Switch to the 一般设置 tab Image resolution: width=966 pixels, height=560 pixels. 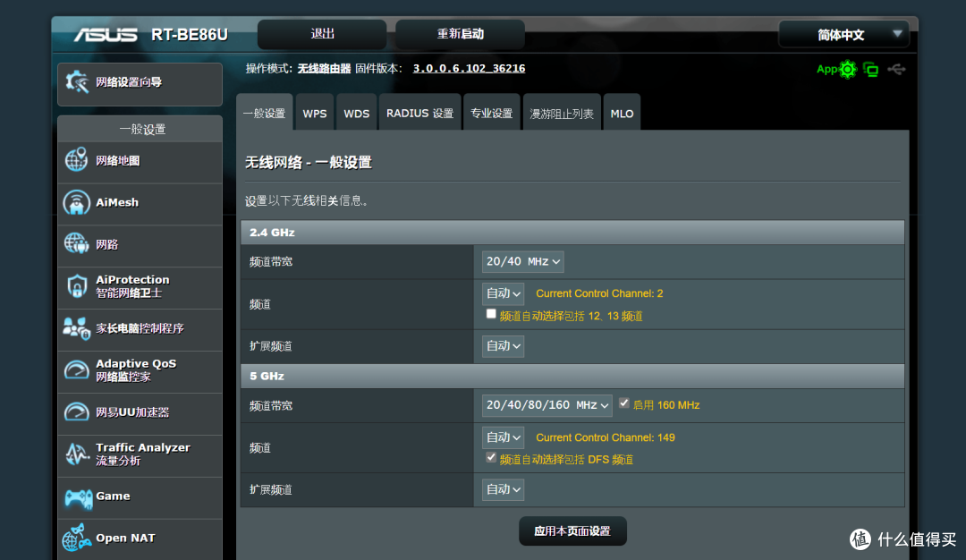pyautogui.click(x=264, y=114)
